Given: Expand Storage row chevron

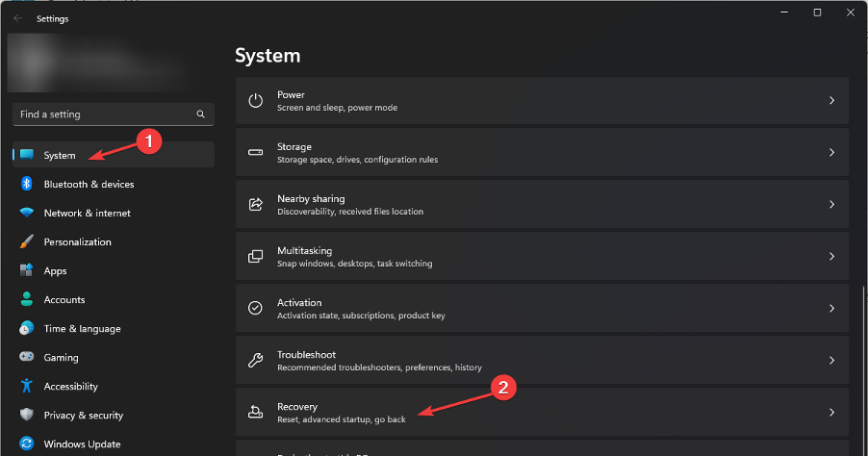Looking at the screenshot, I should [831, 152].
